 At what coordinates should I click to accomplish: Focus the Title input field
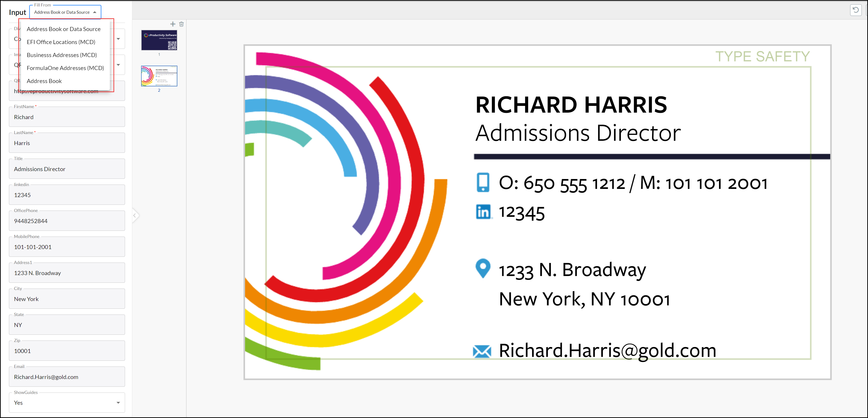[x=67, y=169]
